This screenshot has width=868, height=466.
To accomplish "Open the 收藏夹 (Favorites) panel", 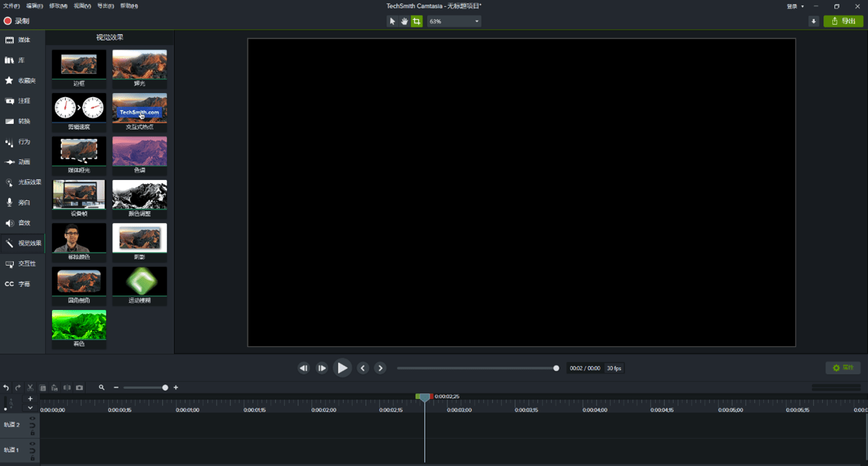I will click(x=23, y=81).
